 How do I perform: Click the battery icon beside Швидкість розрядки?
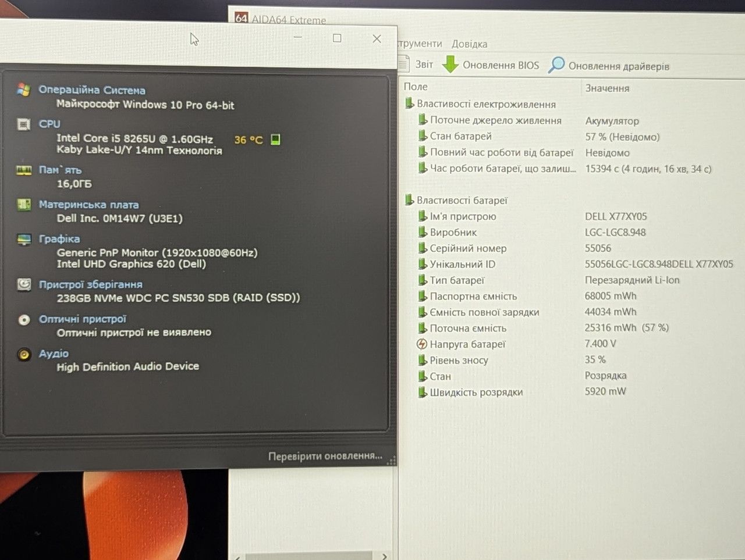[423, 392]
